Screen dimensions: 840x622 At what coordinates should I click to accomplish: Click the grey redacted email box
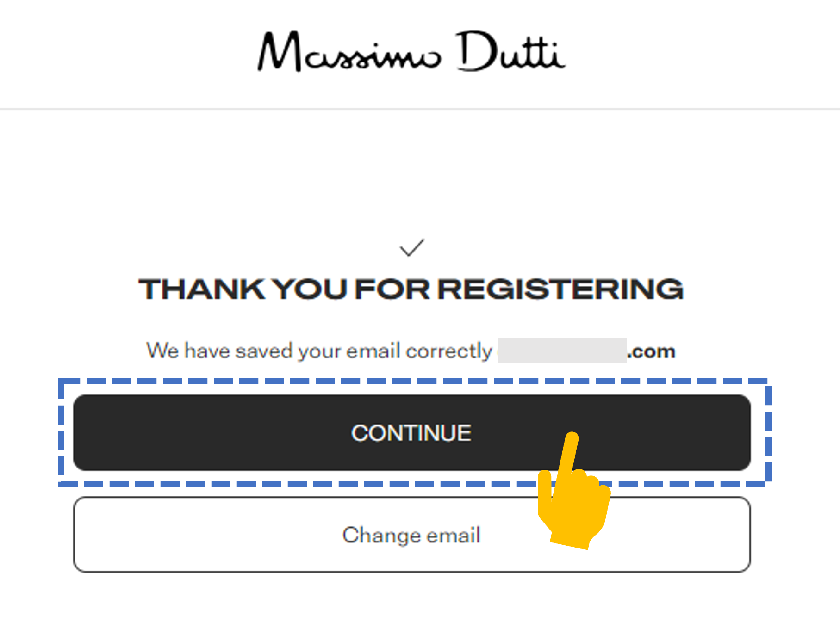[x=562, y=351]
